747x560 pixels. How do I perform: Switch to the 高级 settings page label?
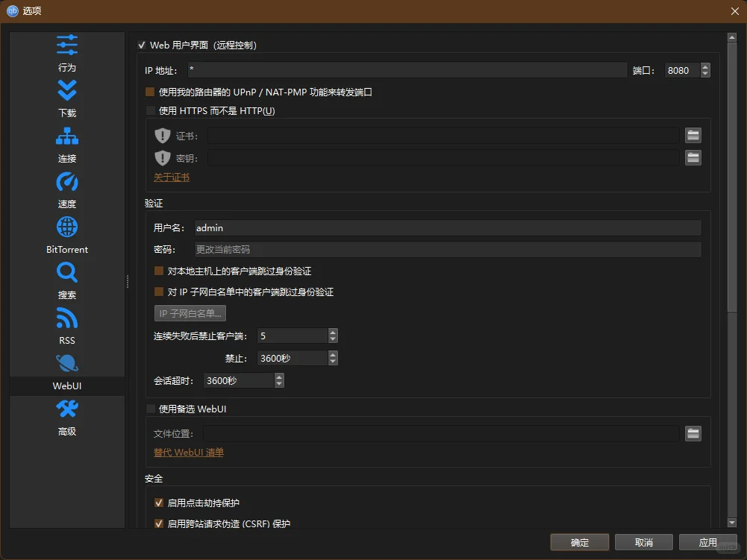pyautogui.click(x=66, y=432)
